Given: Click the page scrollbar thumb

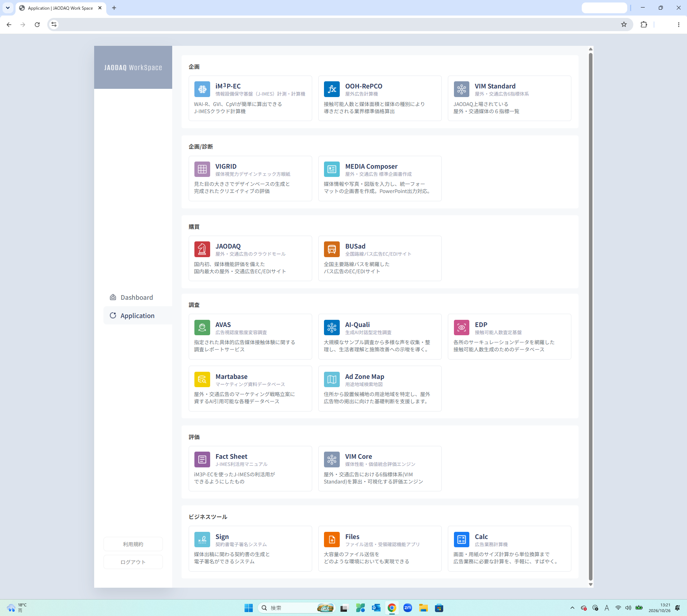Looking at the screenshot, I should (591, 317).
